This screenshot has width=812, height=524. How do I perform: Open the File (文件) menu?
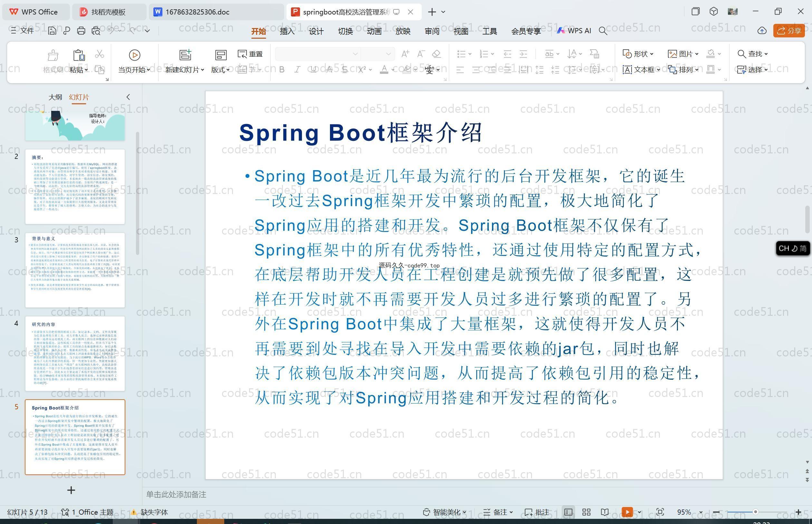(23, 31)
